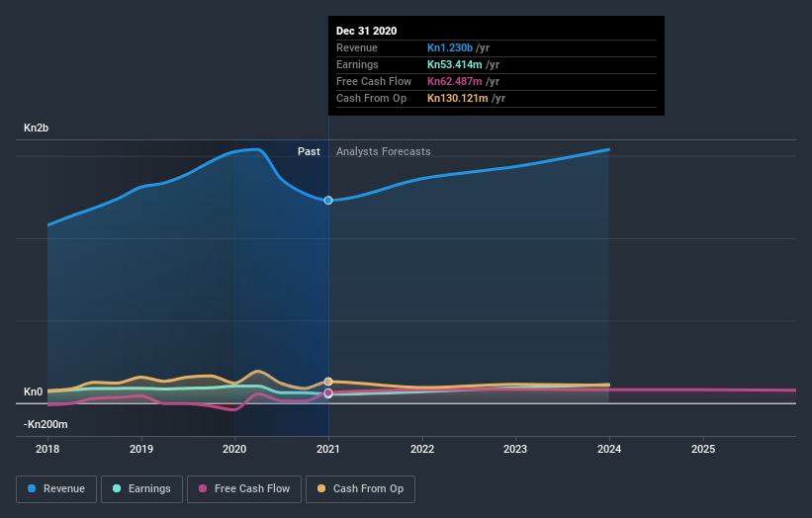Click the orange Cash From Op data marker
This screenshot has width=812, height=518.
pos(328,382)
